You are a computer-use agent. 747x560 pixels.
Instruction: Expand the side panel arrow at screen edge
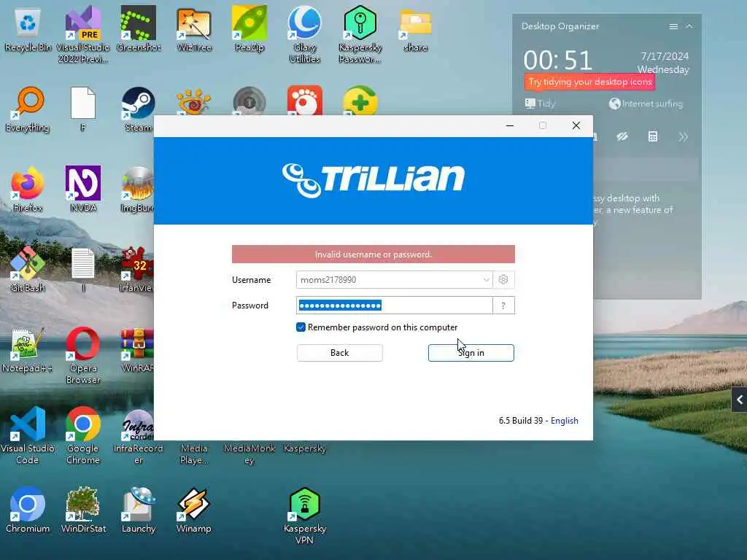tap(740, 400)
